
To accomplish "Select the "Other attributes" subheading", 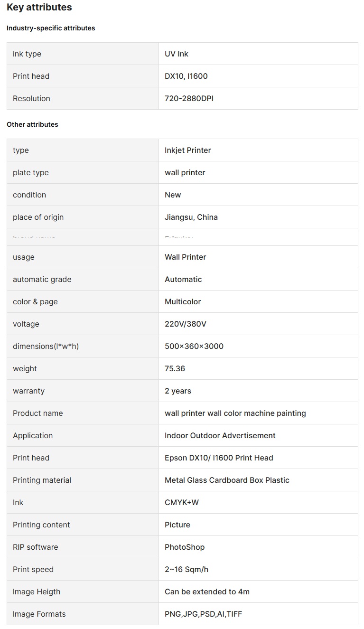I will coord(32,124).
